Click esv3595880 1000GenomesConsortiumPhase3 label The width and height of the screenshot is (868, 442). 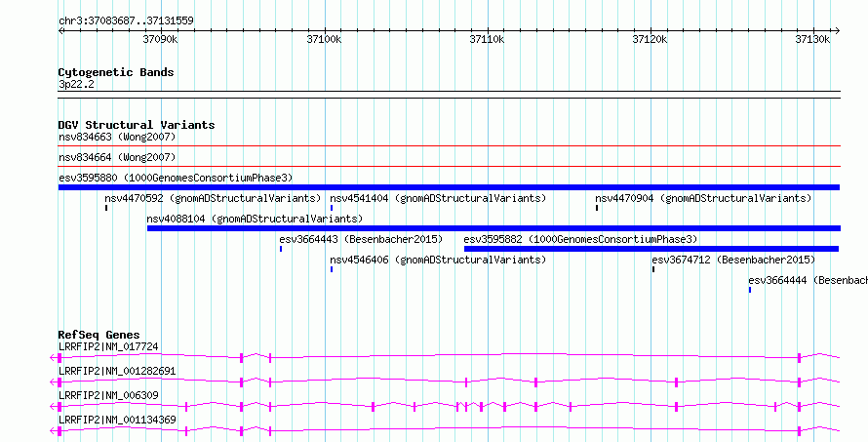[176, 178]
